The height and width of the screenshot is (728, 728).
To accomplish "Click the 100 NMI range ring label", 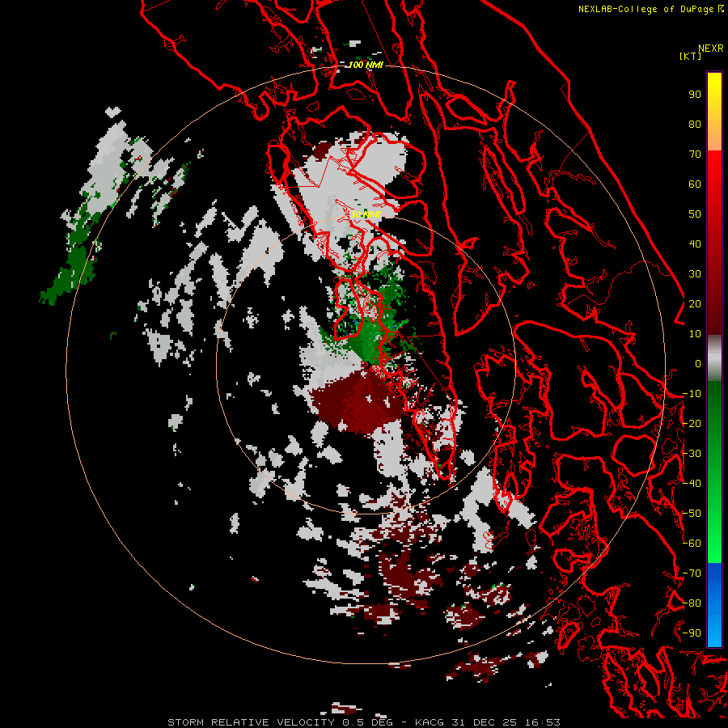I will [366, 65].
